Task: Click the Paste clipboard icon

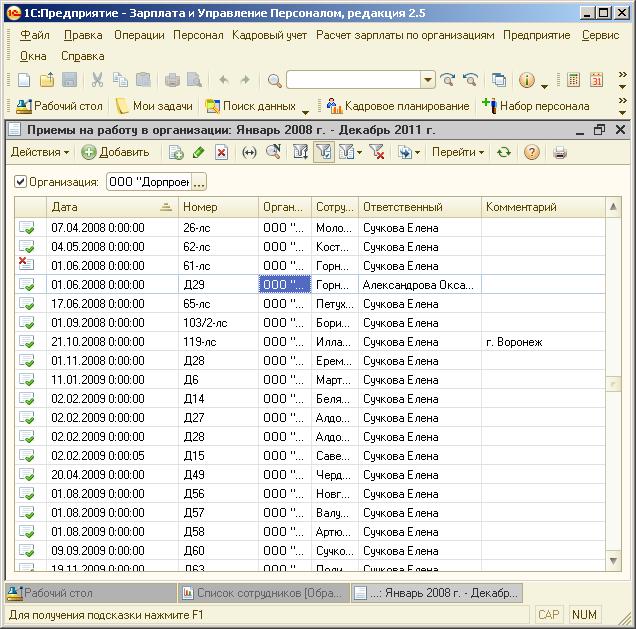Action: click(143, 80)
